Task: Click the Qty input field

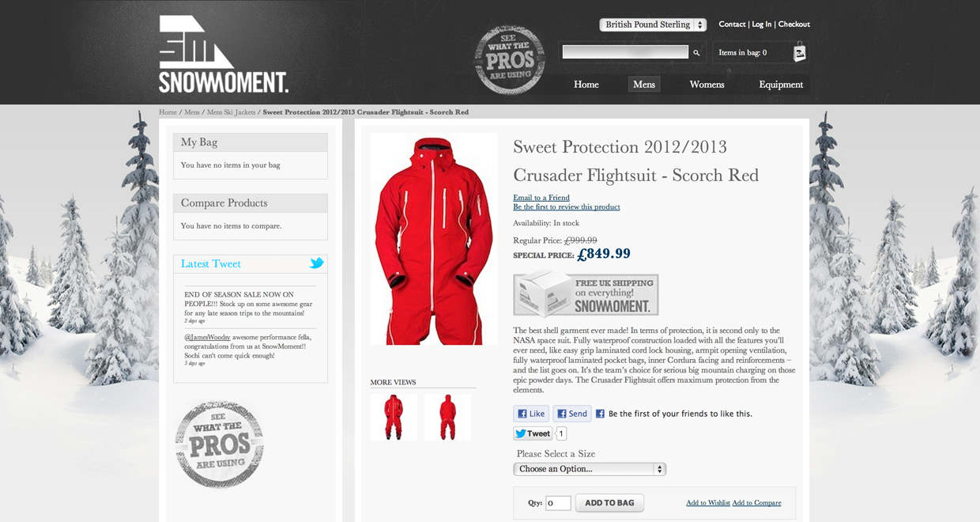Action: click(x=558, y=503)
